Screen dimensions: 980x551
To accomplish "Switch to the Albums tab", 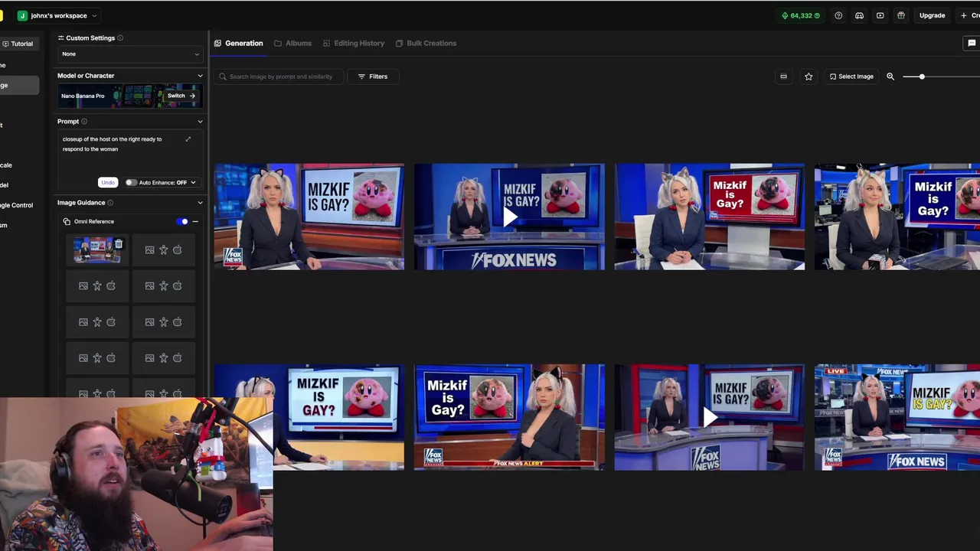I will [292, 44].
